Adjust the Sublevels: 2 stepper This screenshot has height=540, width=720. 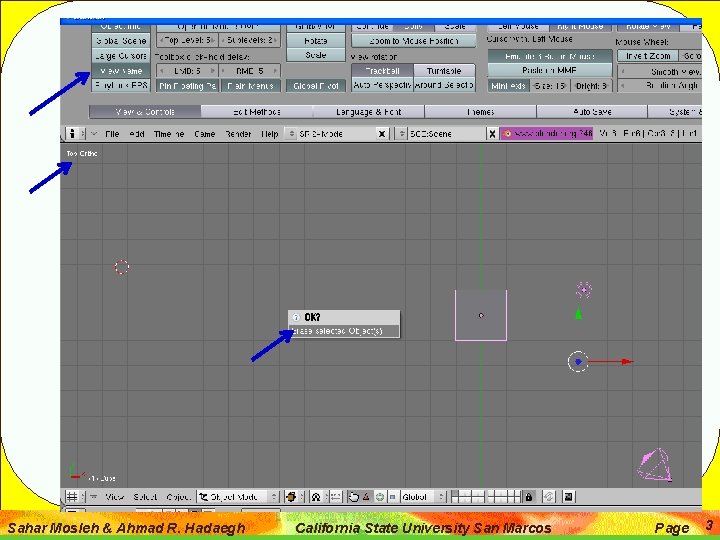[x=250, y=40]
